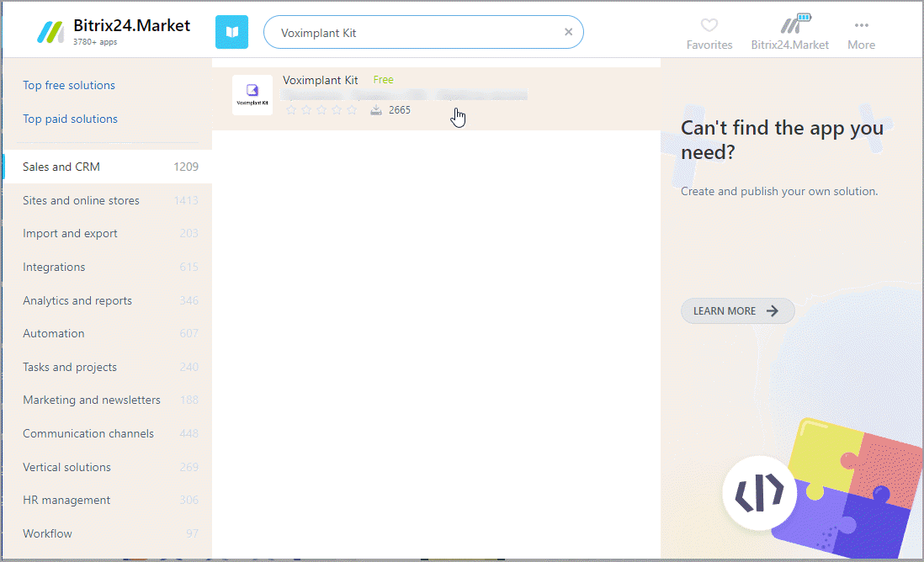Open the More three-dots menu
Screen dimensions: 924x562
tap(861, 25)
